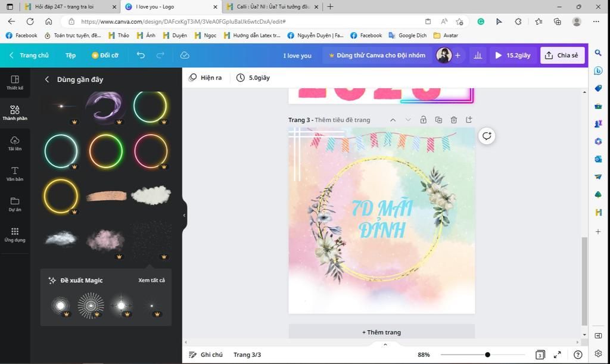Viewport: 610px width, 364px height.
Task: Click the 7D MÃI ĐỈNH text on canvas
Action: 382,219
